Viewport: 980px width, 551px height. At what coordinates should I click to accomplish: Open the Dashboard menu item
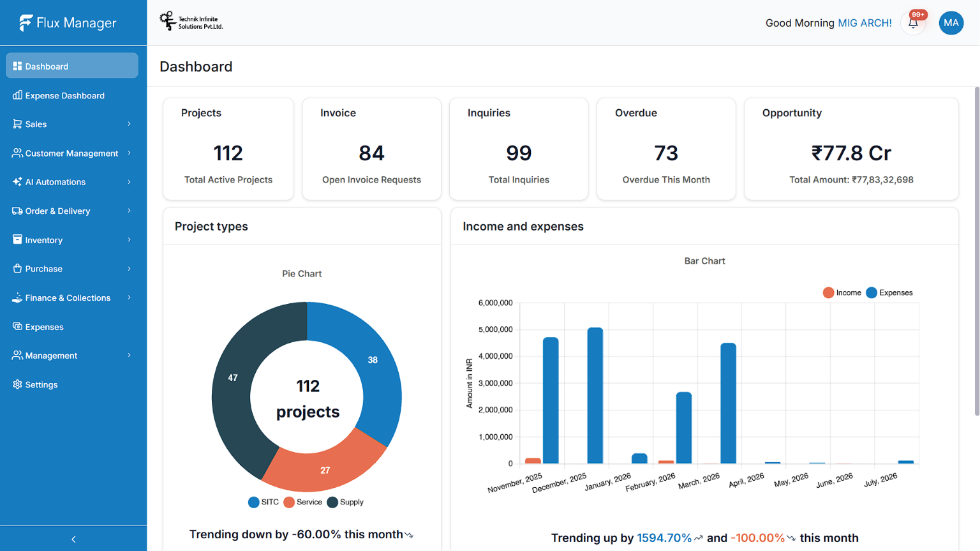tap(72, 66)
